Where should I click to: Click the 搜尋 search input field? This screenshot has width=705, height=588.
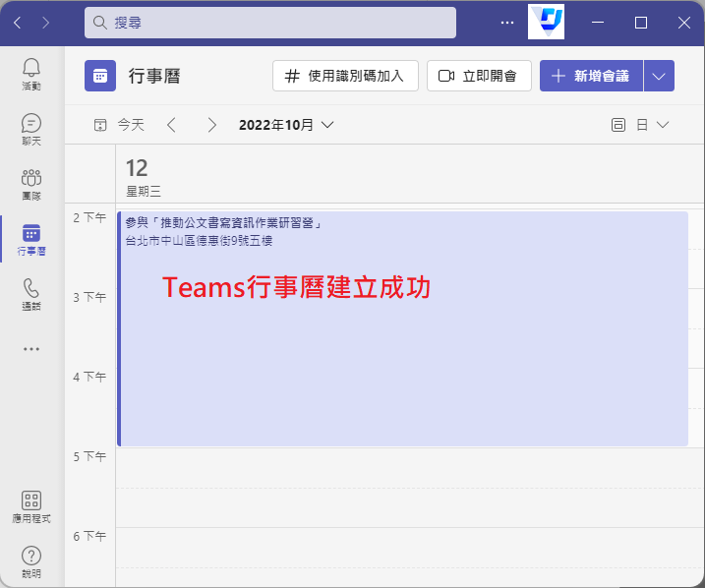click(270, 23)
